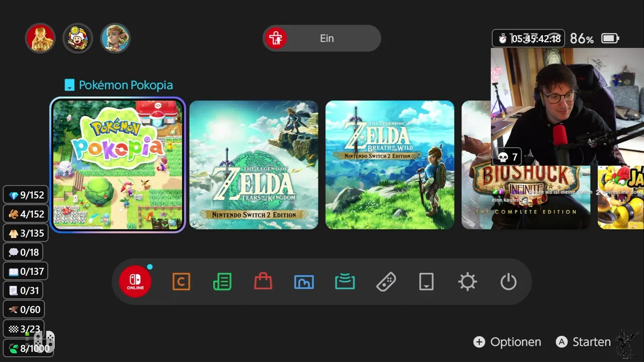Screen dimensions: 644x362
Task: Select BioShock Infinite Complete Edition tile
Action: click(526, 197)
